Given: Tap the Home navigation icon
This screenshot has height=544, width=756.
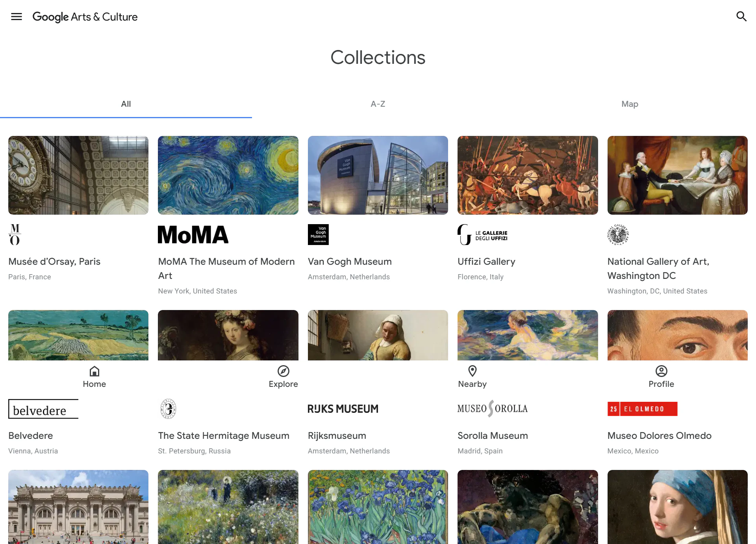Looking at the screenshot, I should tap(94, 371).
